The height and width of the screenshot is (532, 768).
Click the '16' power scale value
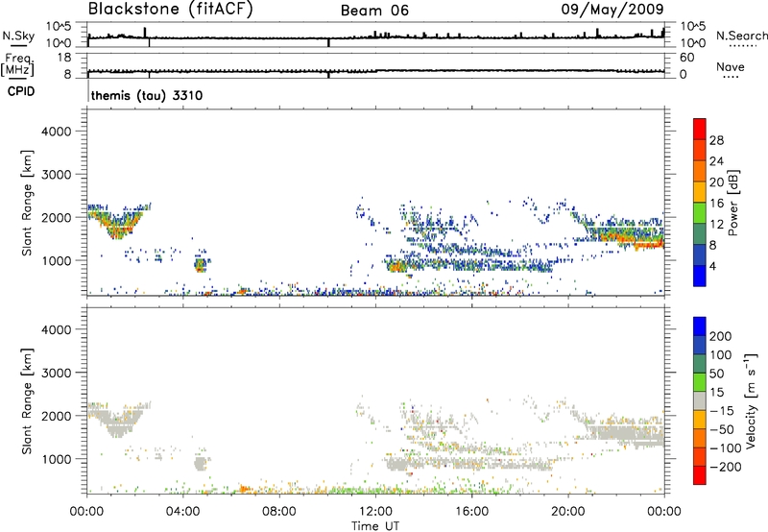tap(716, 204)
